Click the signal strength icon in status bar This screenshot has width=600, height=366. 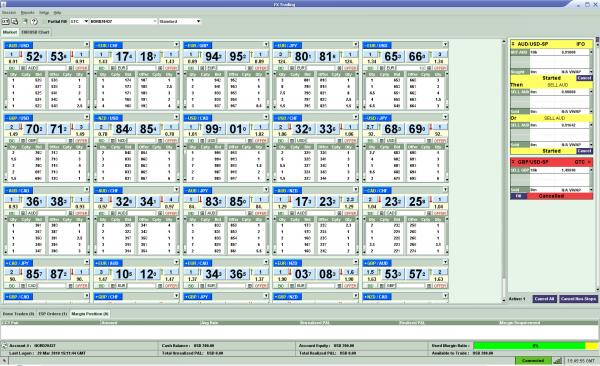[x=557, y=361]
